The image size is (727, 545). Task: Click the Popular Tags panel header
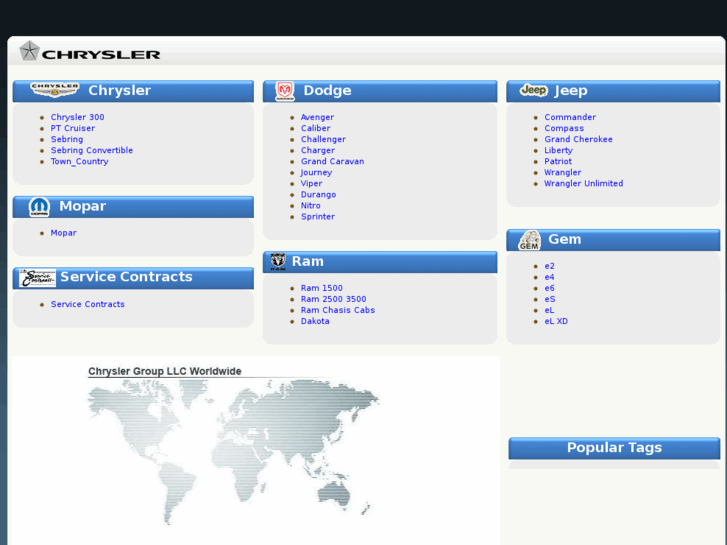coord(614,448)
